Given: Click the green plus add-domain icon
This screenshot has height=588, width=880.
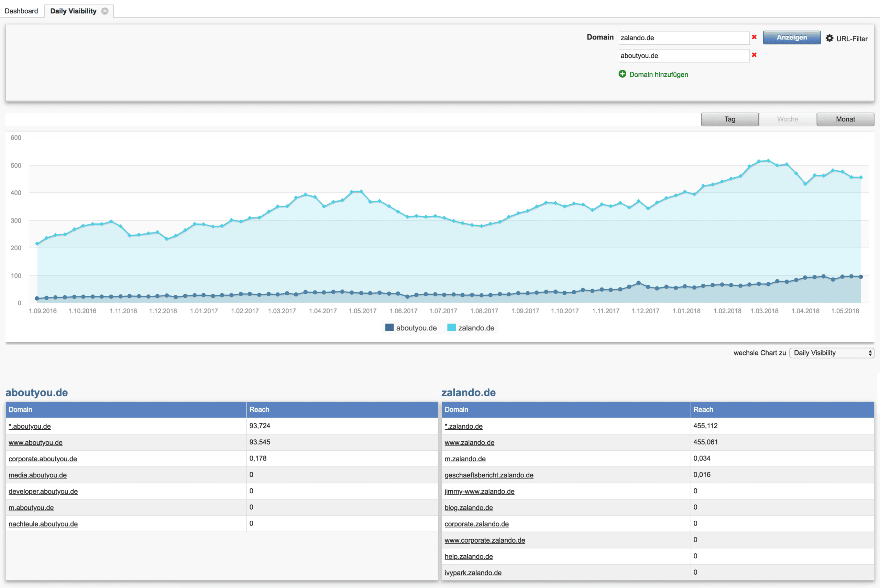Looking at the screenshot, I should pos(622,74).
